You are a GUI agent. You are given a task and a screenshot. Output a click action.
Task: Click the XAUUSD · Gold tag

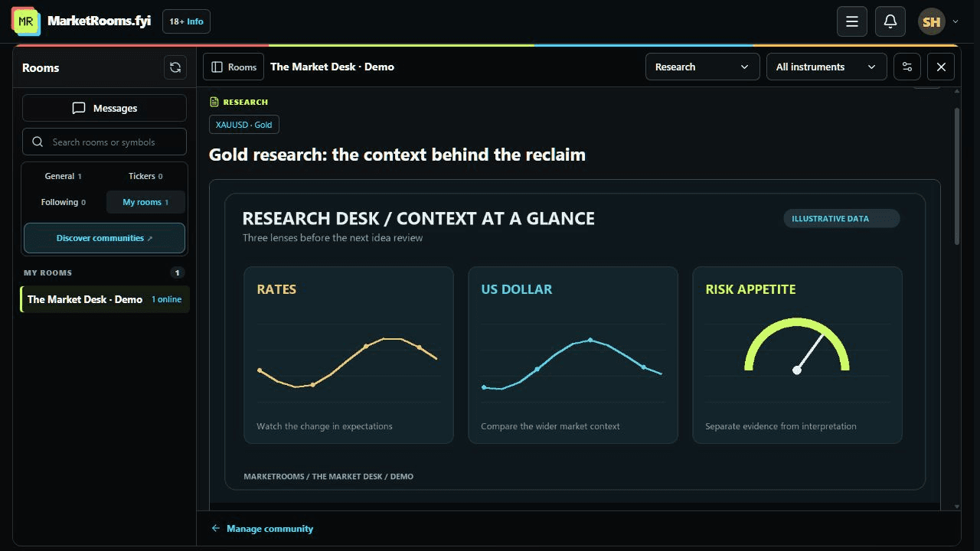click(243, 125)
